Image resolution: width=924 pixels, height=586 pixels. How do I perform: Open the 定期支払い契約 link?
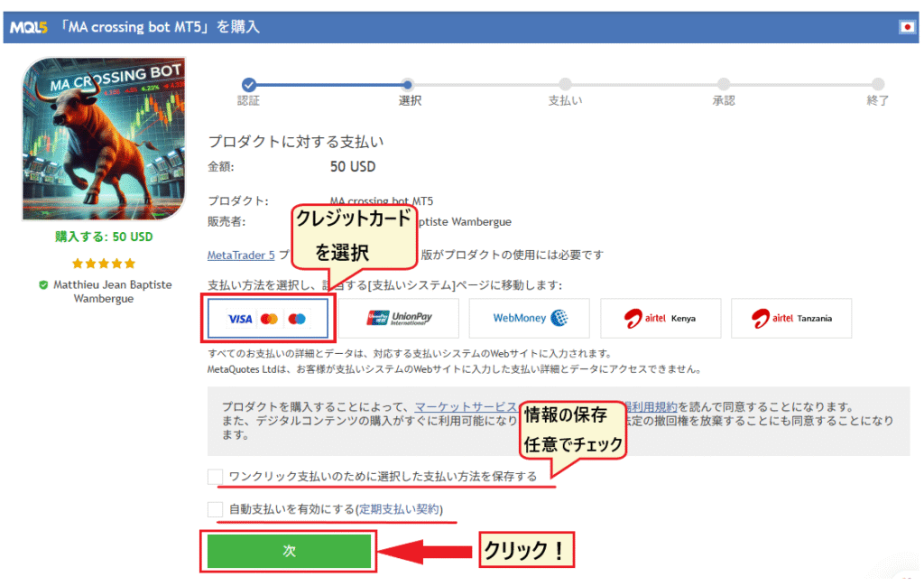click(x=399, y=509)
